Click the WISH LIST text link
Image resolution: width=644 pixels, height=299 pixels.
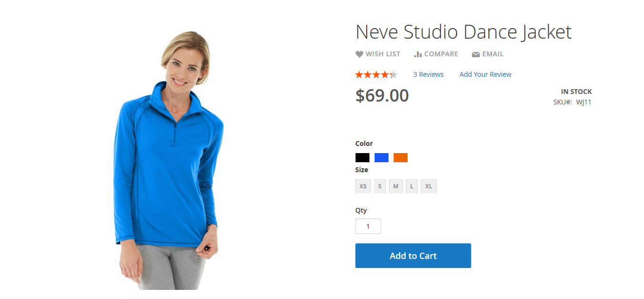pyautogui.click(x=383, y=54)
